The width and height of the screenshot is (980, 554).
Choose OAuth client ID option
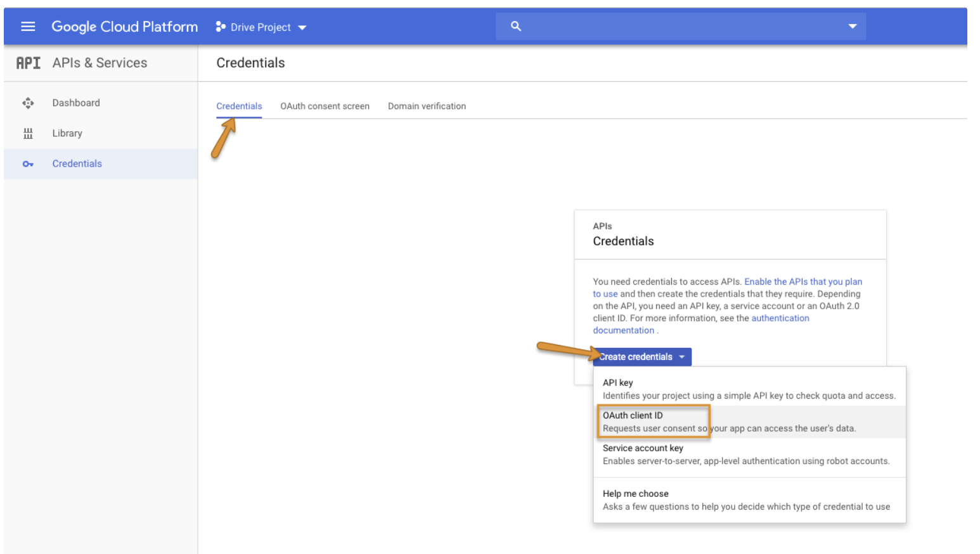click(633, 416)
